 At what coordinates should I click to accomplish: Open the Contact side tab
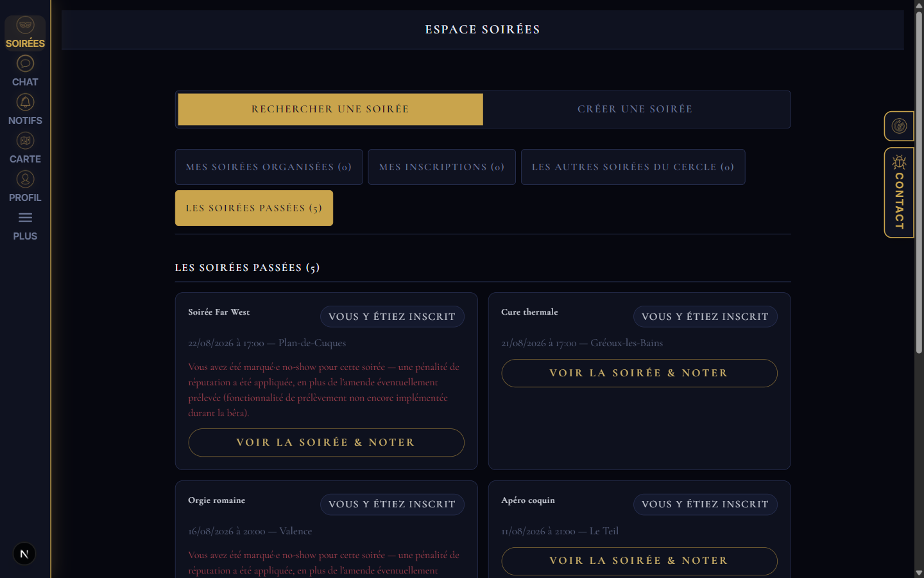[x=899, y=193]
